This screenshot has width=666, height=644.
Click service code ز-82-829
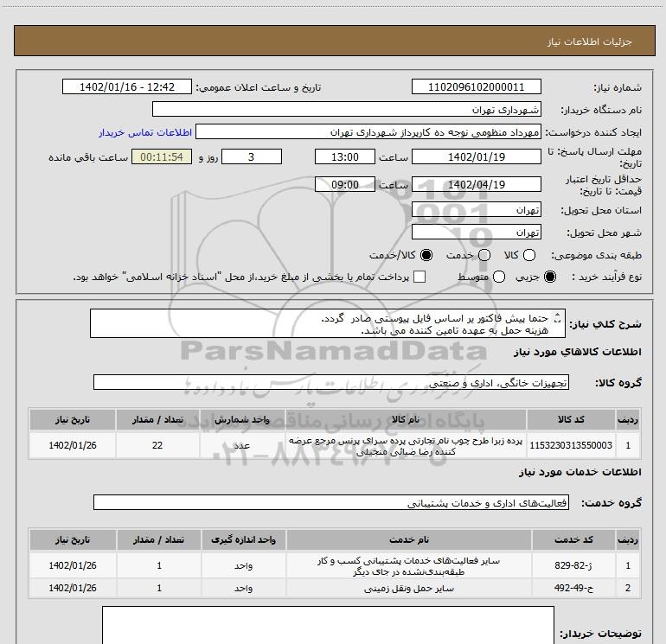coord(573,565)
